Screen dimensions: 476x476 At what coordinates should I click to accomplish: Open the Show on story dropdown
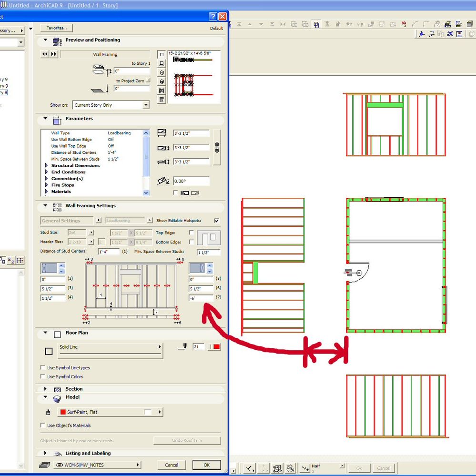point(146,105)
